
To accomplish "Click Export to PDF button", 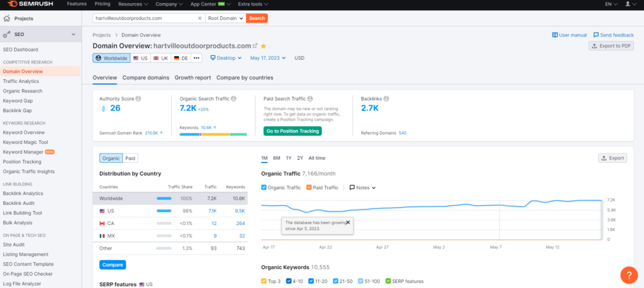I will tap(611, 46).
